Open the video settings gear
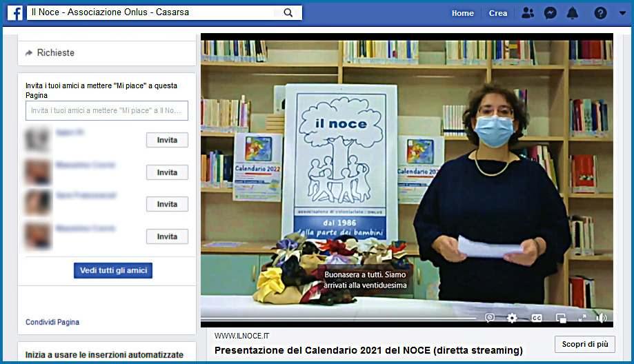Viewport: 634px width, 364px height. point(512,318)
